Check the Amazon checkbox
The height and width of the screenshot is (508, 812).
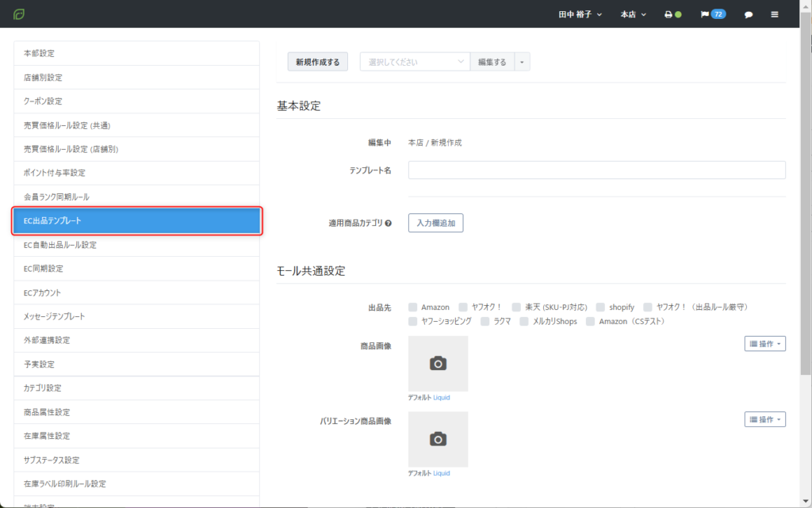coord(412,307)
